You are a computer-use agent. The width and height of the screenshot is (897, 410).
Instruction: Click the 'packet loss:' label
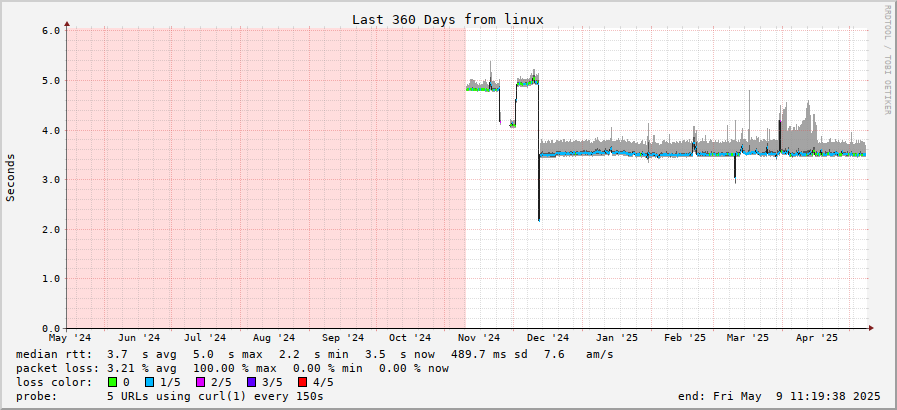[59, 369]
